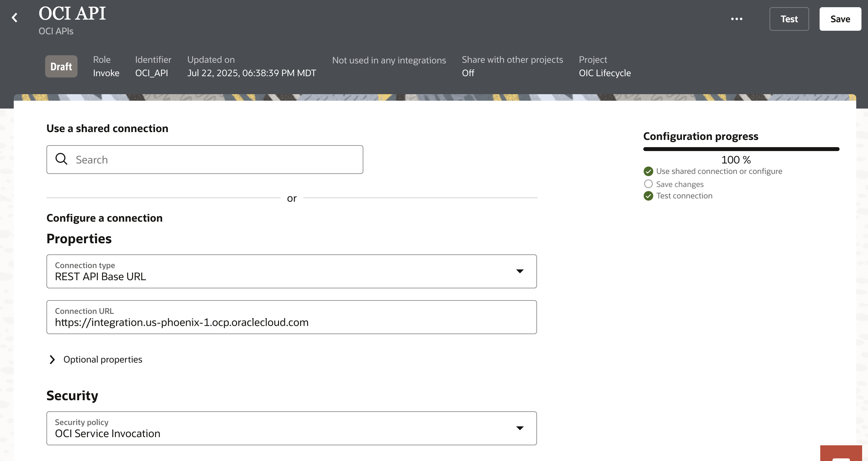This screenshot has width=868, height=461.
Task: Click green checkmark beside Test connection
Action: point(649,196)
